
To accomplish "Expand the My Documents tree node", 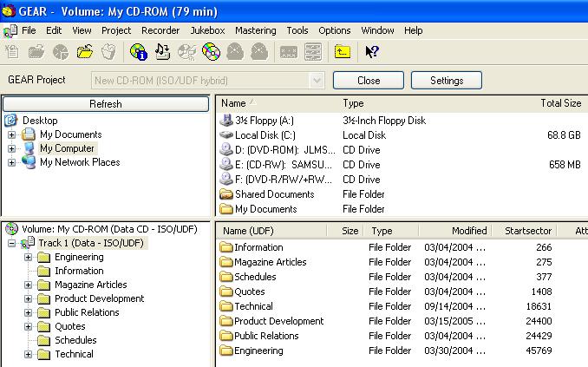I will point(11,134).
